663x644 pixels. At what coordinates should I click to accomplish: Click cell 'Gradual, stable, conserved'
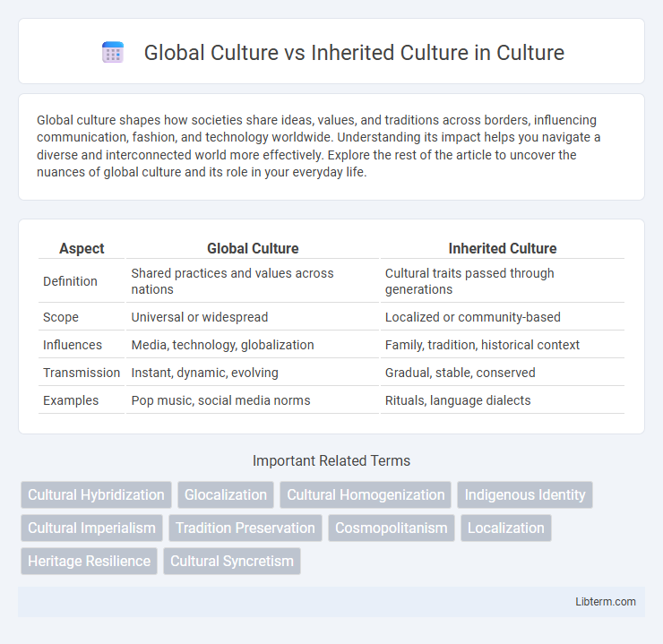click(x=503, y=373)
